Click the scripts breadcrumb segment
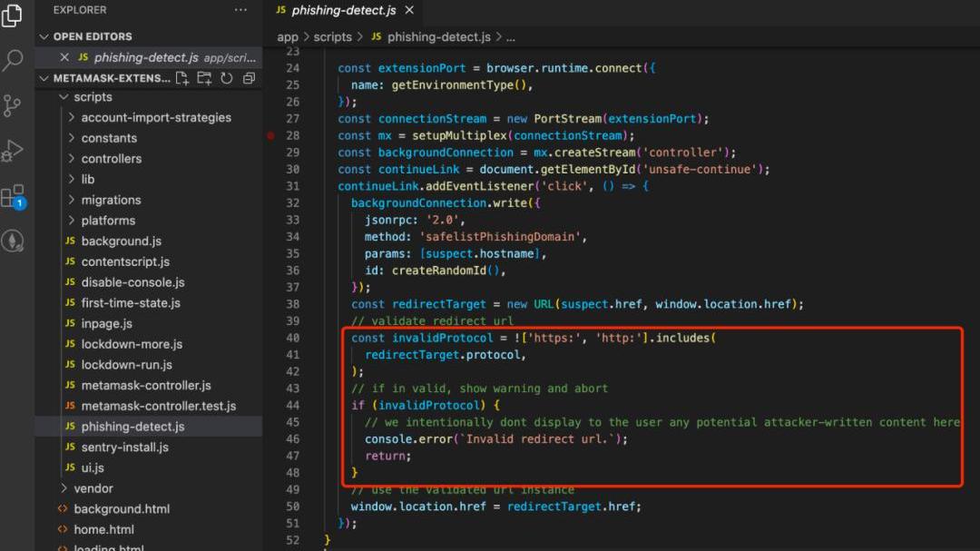 [332, 37]
